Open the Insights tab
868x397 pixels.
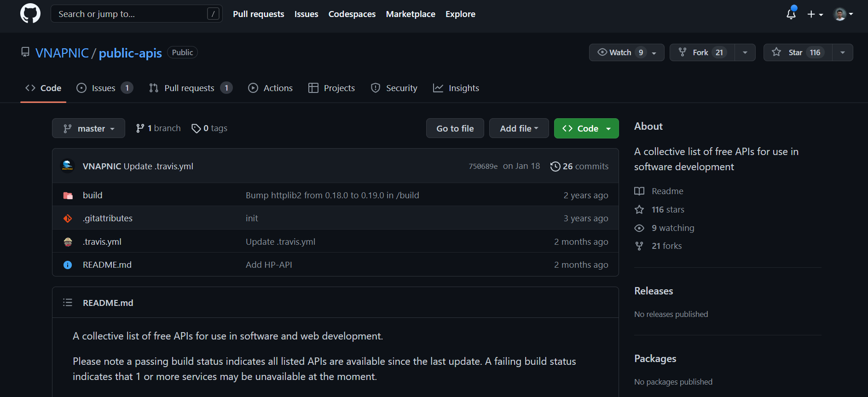456,88
